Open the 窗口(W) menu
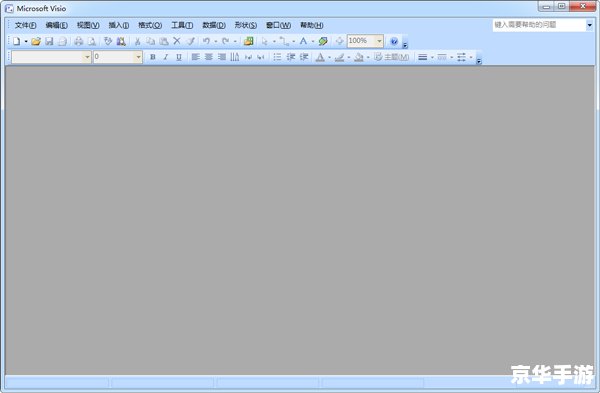Viewport: 600px width, 393px height. tap(279, 25)
